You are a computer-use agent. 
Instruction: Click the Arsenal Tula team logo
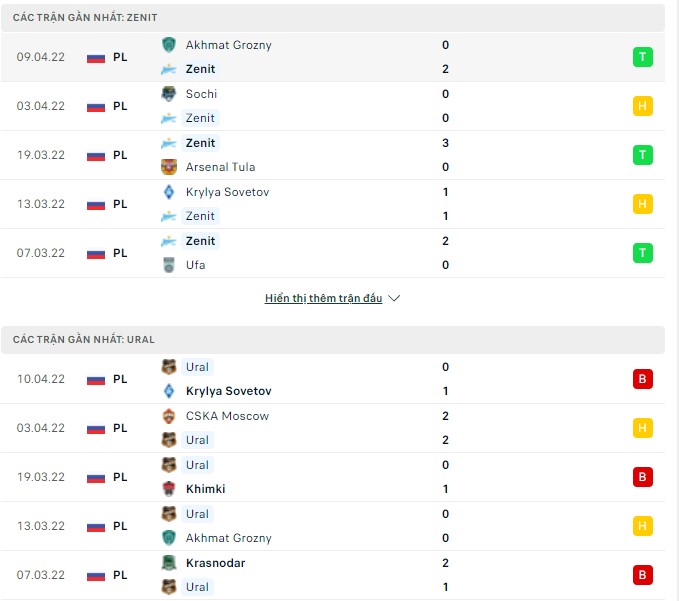(x=169, y=167)
